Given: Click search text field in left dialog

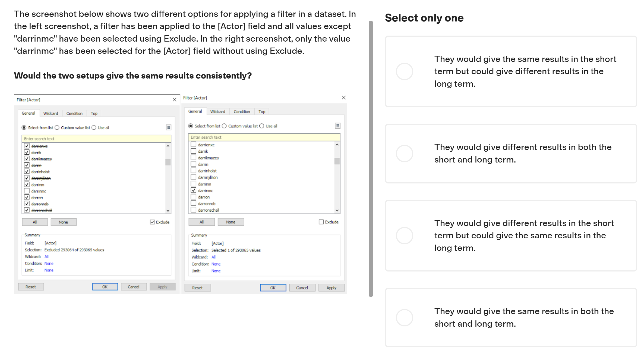Looking at the screenshot, I should click(x=96, y=139).
